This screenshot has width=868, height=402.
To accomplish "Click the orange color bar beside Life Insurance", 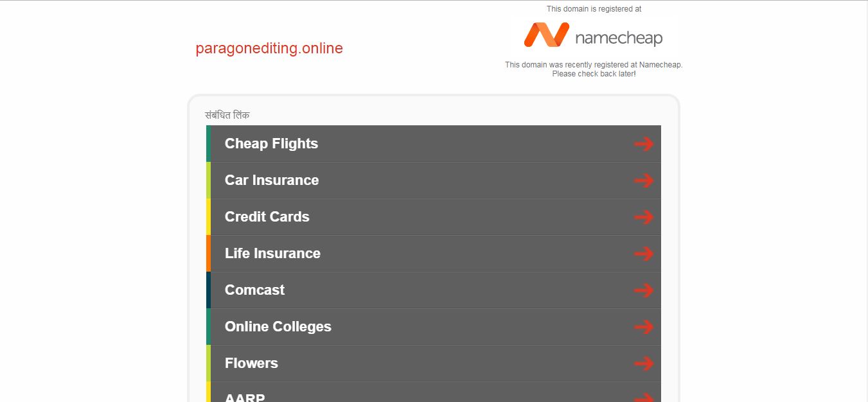I will (208, 253).
